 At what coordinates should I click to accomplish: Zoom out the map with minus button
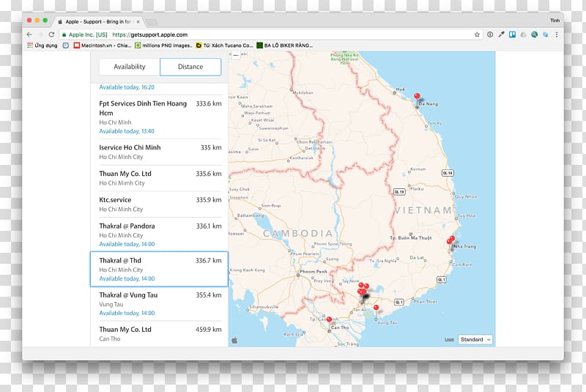pos(235,55)
